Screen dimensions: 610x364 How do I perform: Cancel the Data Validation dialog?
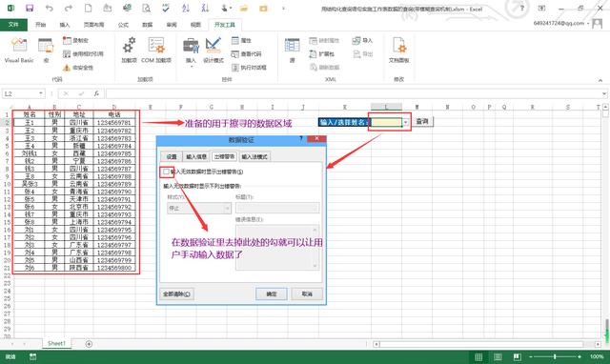pyautogui.click(x=307, y=294)
